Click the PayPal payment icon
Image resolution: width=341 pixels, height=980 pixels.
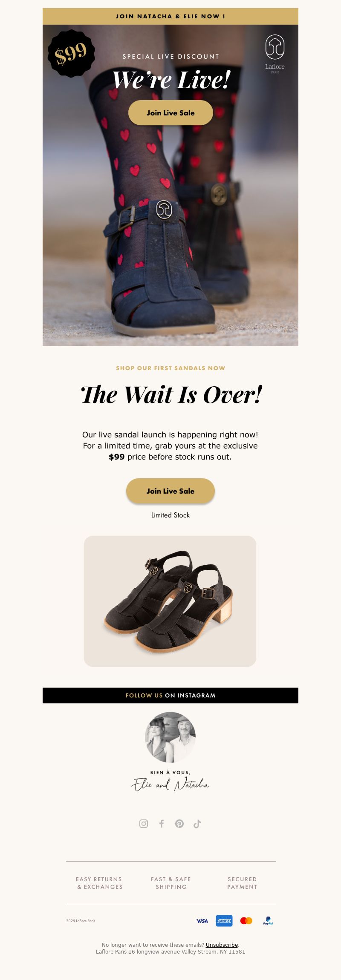(x=268, y=921)
